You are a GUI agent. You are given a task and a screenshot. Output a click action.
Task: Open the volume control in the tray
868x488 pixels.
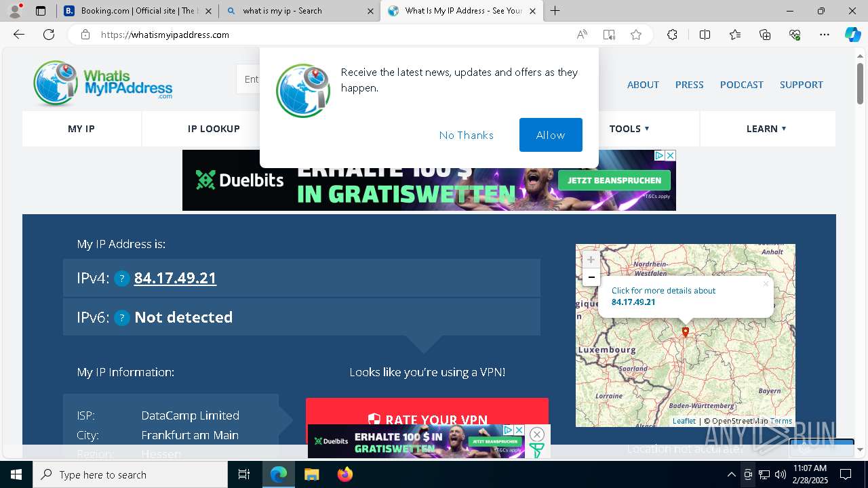point(781,474)
